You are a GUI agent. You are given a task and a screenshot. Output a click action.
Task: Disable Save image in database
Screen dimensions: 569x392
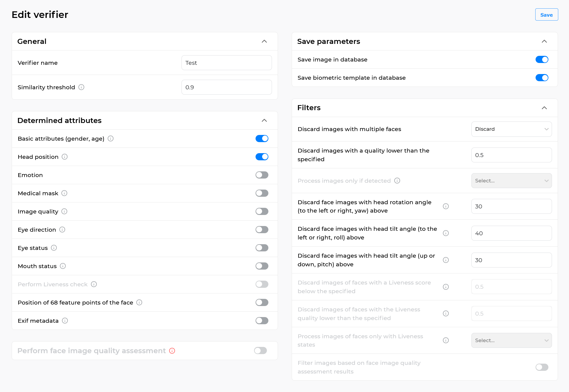click(542, 59)
